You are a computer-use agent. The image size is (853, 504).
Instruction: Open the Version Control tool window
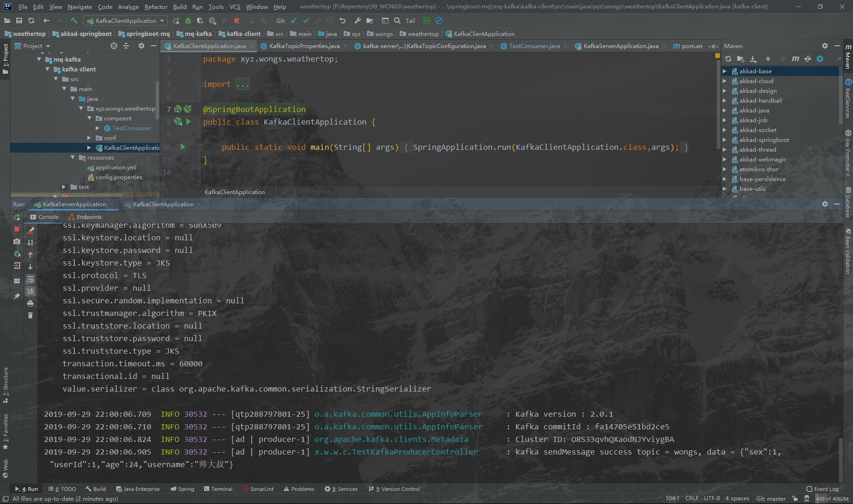(x=395, y=489)
